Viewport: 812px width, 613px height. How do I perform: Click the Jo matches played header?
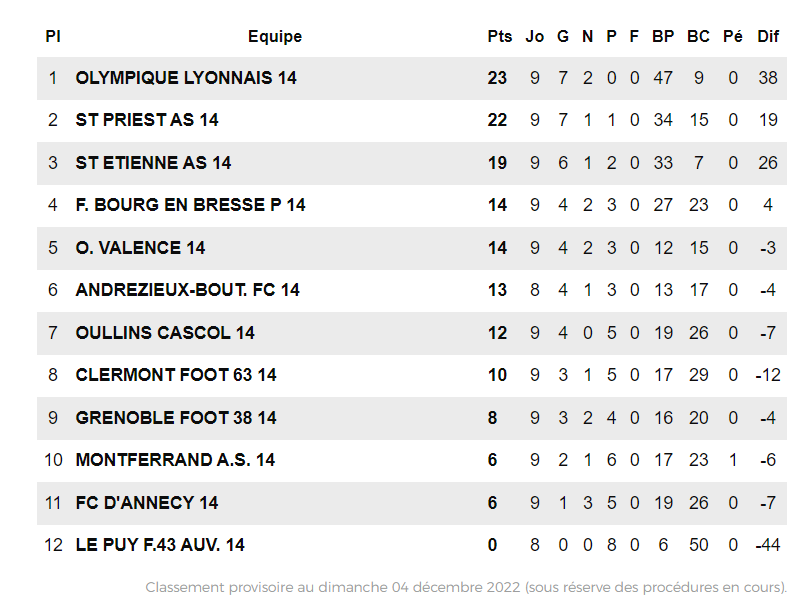(x=535, y=37)
